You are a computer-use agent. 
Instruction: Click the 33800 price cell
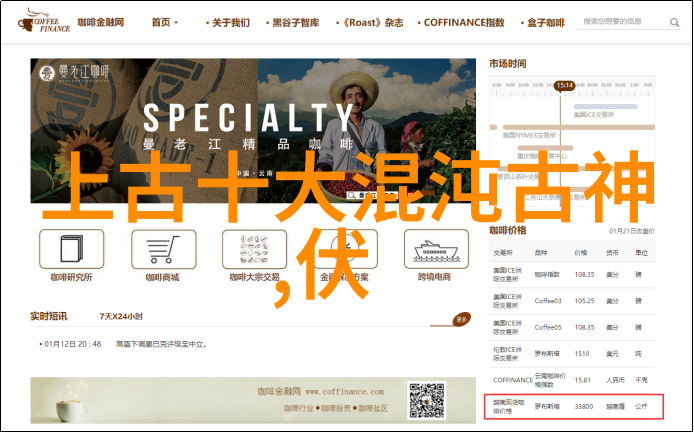(584, 406)
